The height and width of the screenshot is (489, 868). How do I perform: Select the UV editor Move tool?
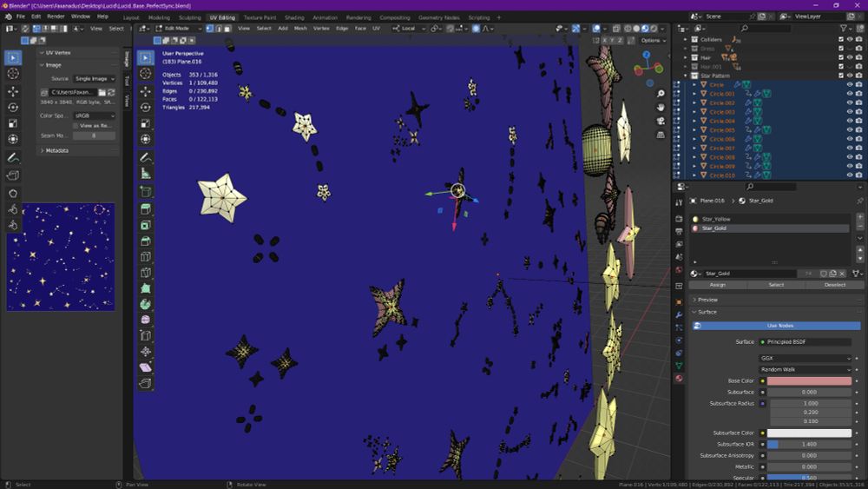pyautogui.click(x=13, y=91)
